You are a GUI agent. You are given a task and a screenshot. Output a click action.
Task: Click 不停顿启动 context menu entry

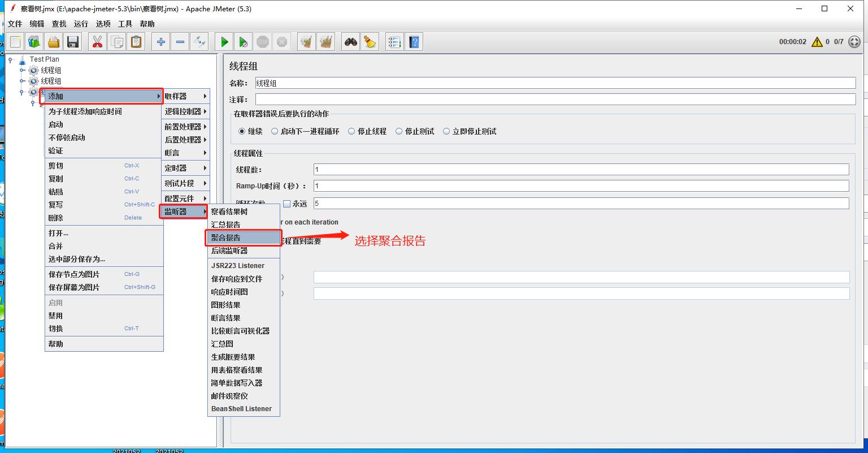(104, 137)
